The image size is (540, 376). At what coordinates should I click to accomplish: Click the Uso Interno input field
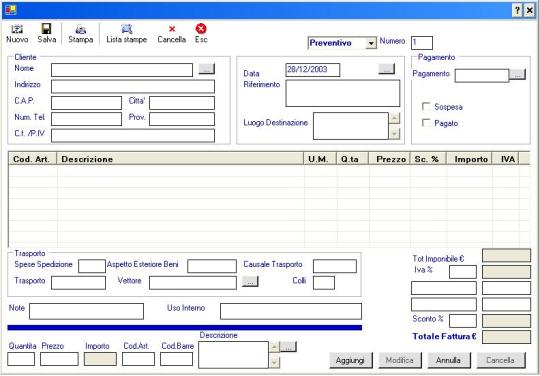pos(291,311)
